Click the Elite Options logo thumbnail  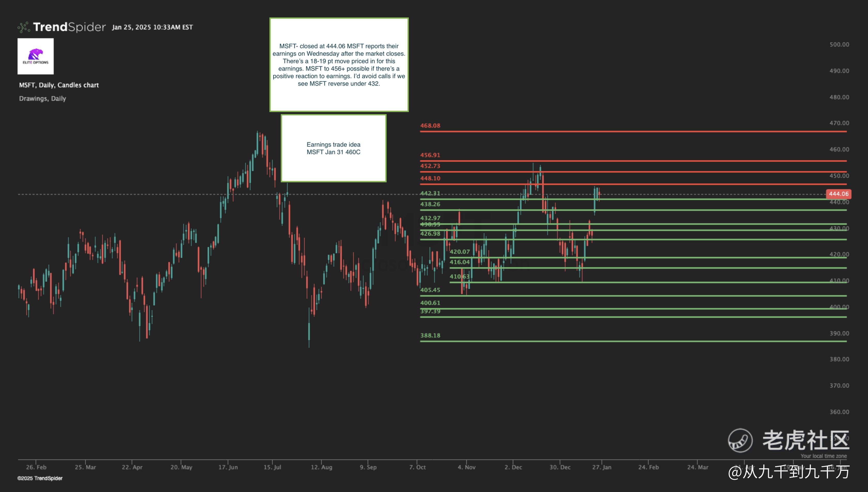[x=35, y=56]
